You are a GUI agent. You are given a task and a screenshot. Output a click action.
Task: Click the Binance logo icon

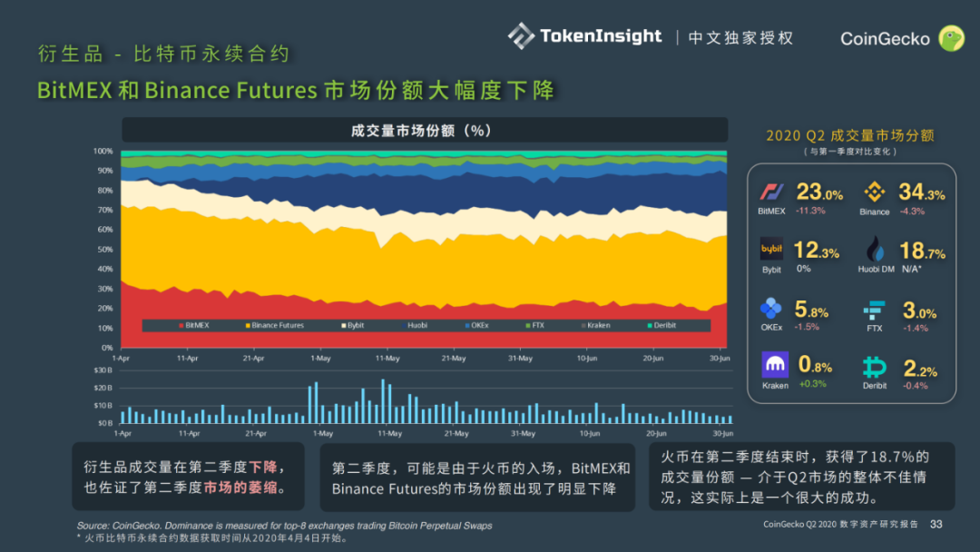[x=874, y=192]
